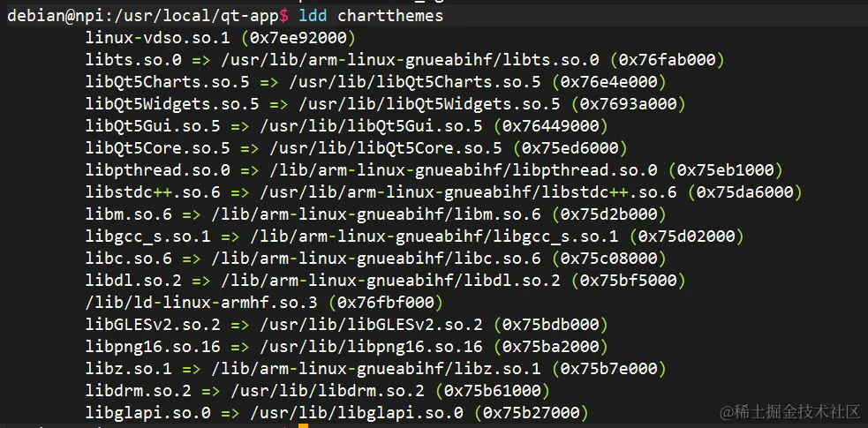Click the path /usr/lib/libglapi.so.0
This screenshot has height=428, width=868.
(x=357, y=412)
